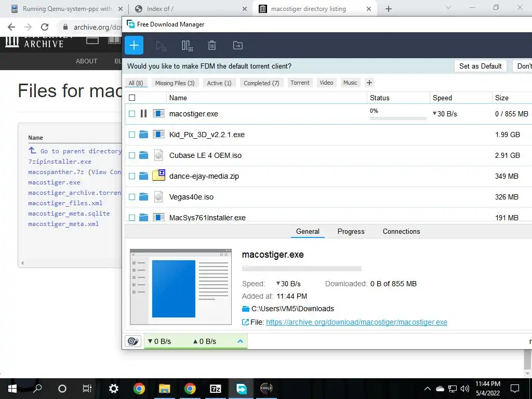
Task: Reload the archive.org page
Action: (45, 27)
